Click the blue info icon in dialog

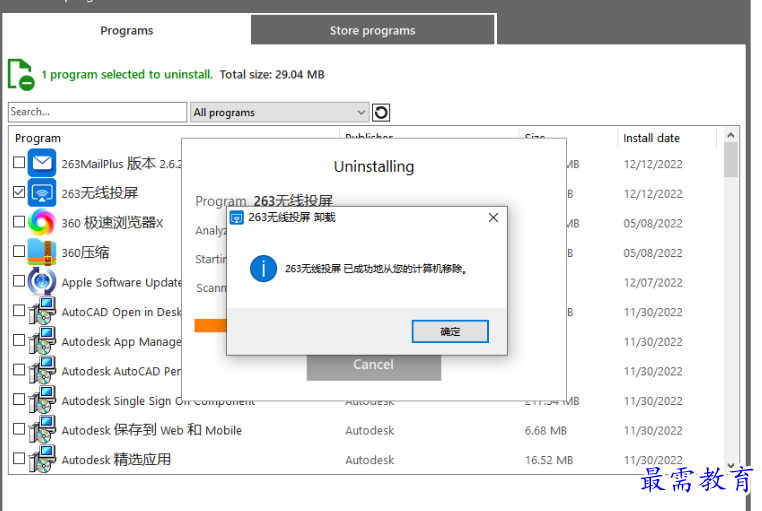(263, 269)
